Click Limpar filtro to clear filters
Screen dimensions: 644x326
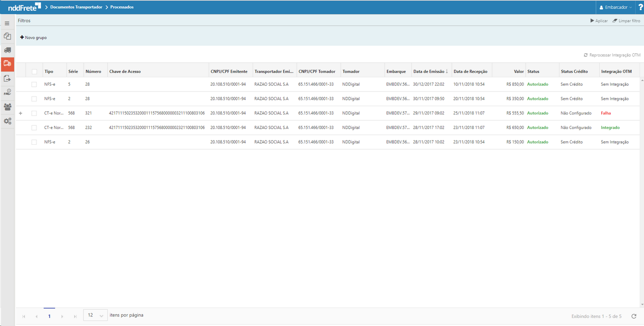point(626,20)
